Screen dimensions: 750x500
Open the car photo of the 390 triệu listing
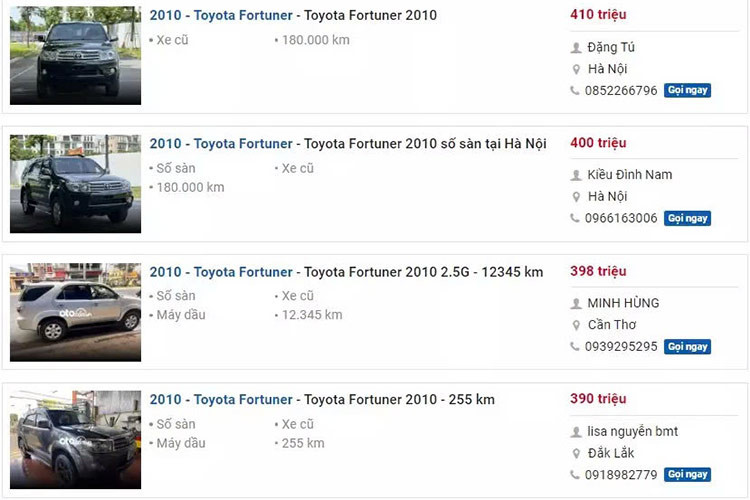tap(76, 440)
